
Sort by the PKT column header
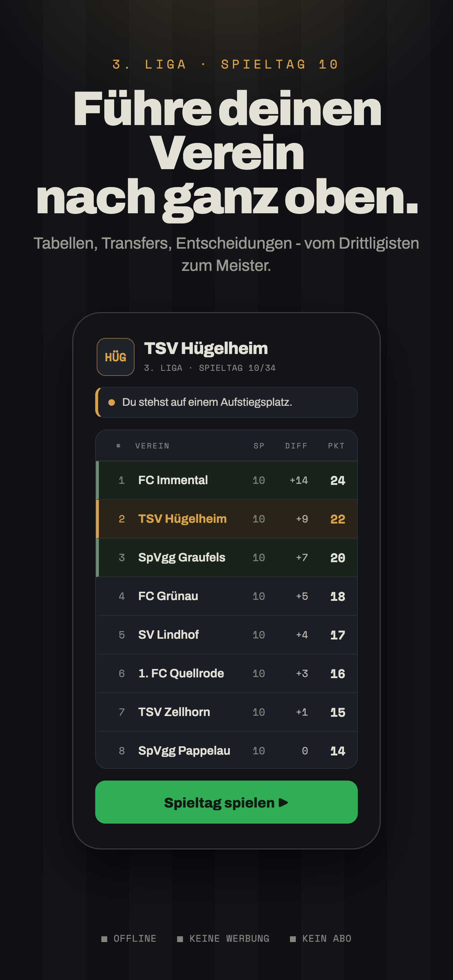[336, 446]
